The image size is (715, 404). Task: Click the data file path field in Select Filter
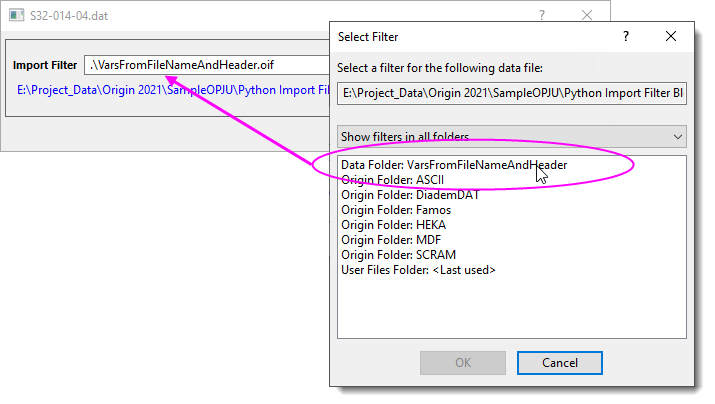[x=511, y=92]
